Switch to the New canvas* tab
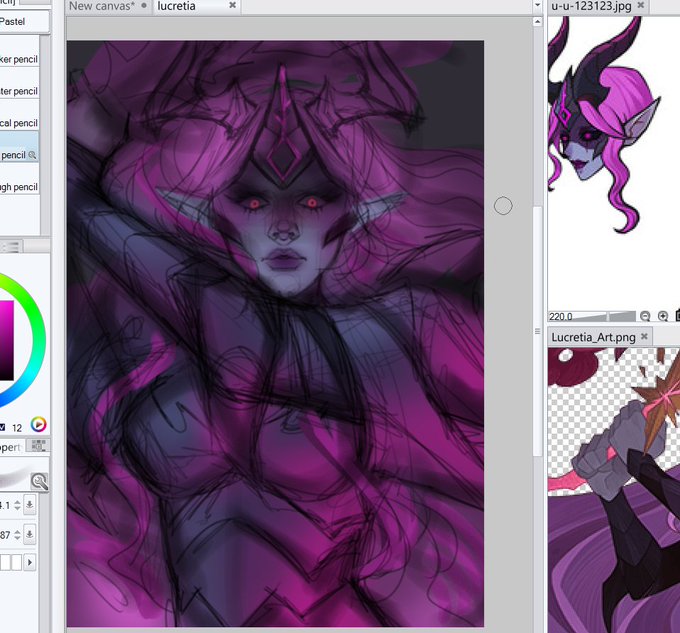Image resolution: width=680 pixels, height=633 pixels. click(102, 6)
